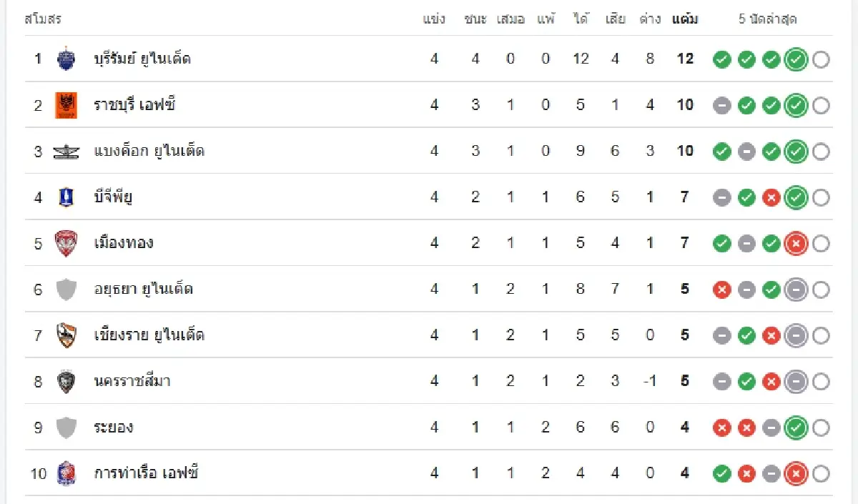Viewport: 858px width, 504px height.
Task: Click the สโมสร club column header
Action: 43,19
